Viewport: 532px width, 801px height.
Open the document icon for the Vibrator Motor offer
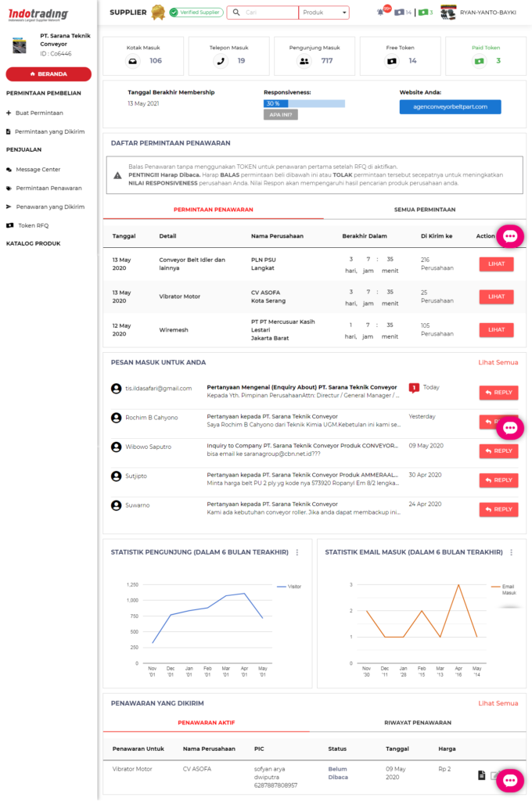point(481,775)
